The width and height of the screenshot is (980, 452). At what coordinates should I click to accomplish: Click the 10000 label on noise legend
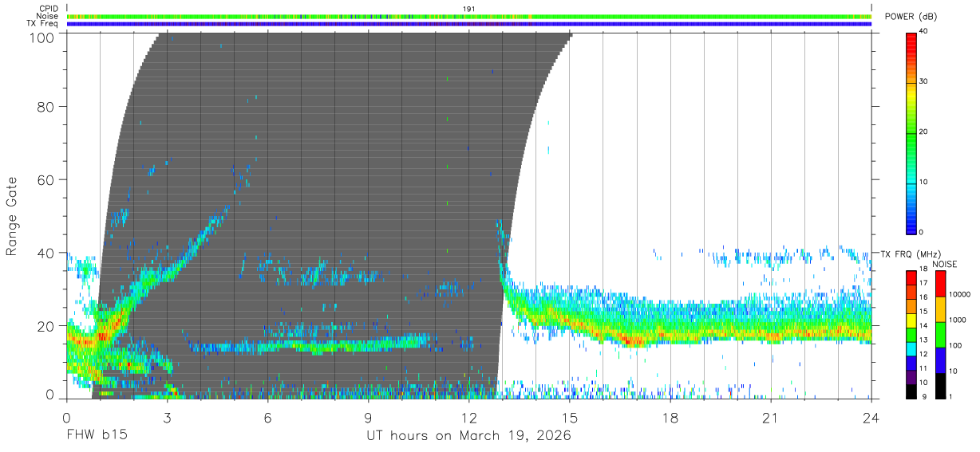(959, 294)
